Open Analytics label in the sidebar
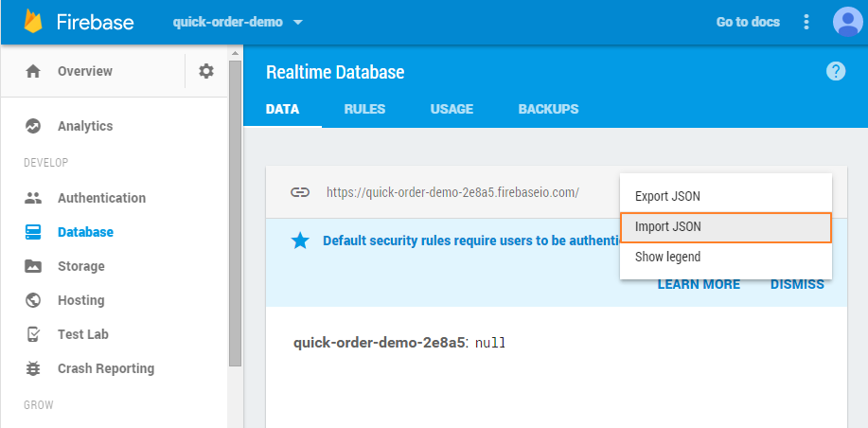The image size is (868, 428). click(x=85, y=126)
